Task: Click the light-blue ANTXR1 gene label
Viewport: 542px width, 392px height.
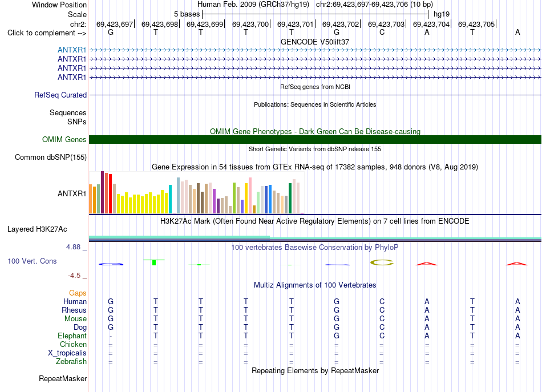Action: pos(72,50)
